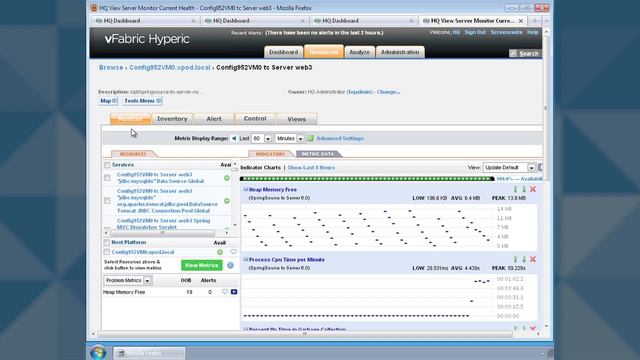Open the Indicators tab

(x=270, y=154)
